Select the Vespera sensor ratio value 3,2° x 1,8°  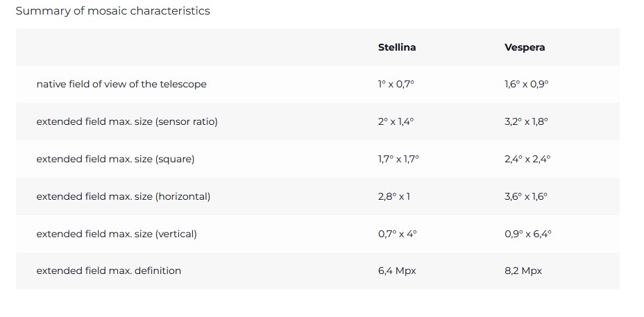[527, 121]
